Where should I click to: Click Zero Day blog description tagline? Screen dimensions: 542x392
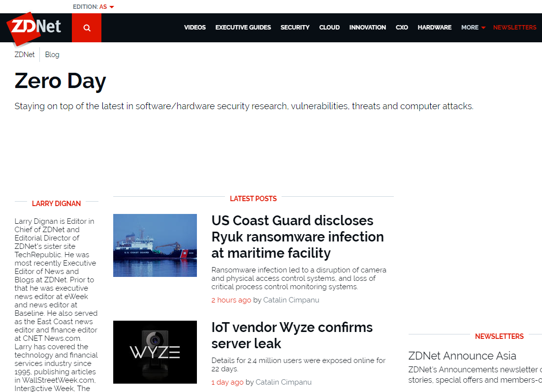click(244, 106)
